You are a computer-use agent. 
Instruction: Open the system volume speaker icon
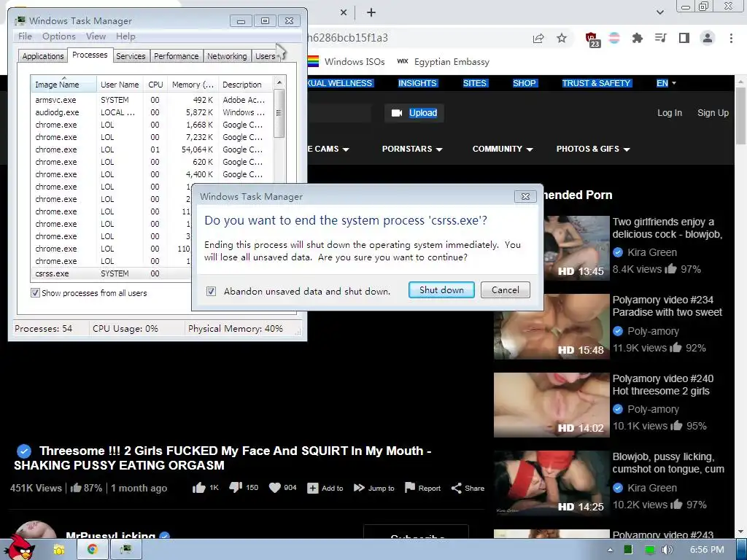[x=667, y=550]
